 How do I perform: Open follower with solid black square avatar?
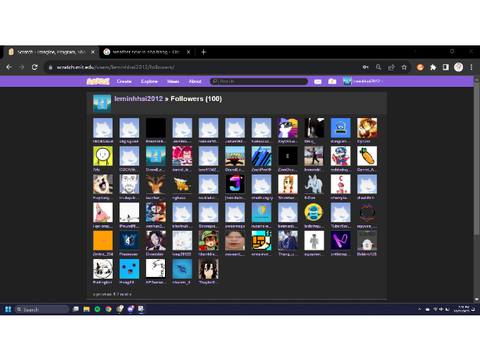156,128
